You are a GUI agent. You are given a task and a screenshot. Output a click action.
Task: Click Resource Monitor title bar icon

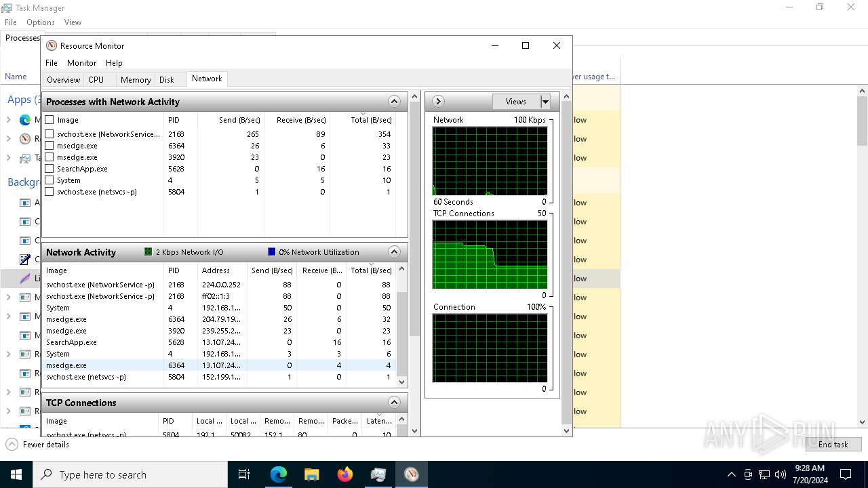click(52, 45)
